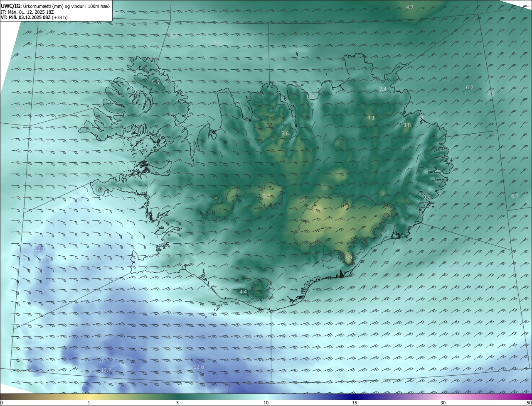Click the 3.8 value label
This screenshot has width=532, height=406.
407,125
